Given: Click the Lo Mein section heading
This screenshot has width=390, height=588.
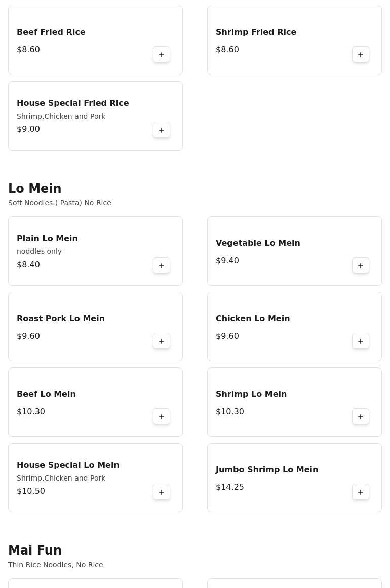Looking at the screenshot, I should click(x=35, y=189).
